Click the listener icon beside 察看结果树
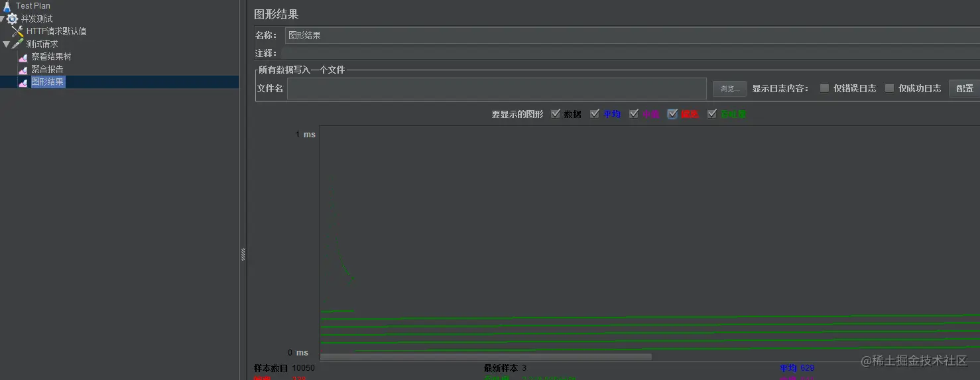This screenshot has width=980, height=380. tap(23, 57)
